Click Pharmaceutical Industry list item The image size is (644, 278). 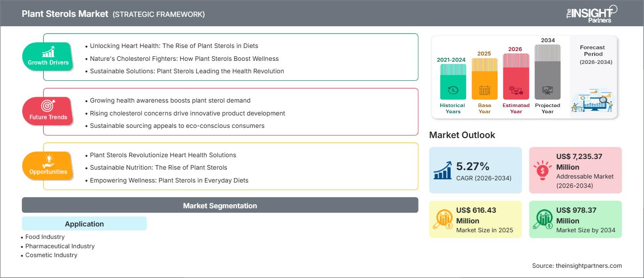[x=60, y=246]
